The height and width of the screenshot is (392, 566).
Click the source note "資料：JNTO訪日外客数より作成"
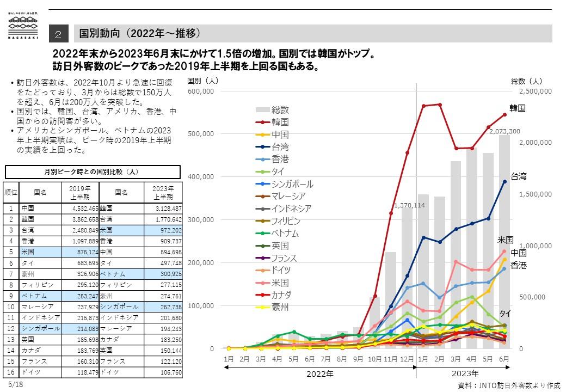point(509,385)
